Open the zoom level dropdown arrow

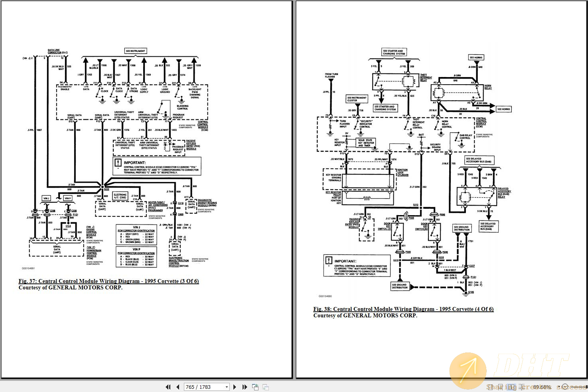point(559,387)
